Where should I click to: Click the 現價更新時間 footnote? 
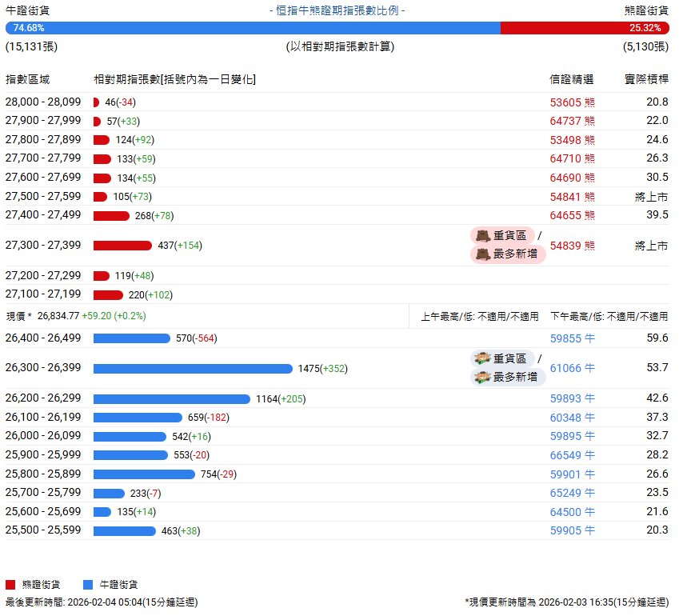(567, 602)
